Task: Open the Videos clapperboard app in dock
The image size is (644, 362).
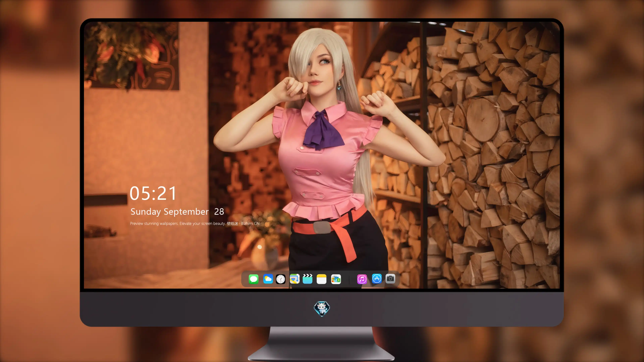Action: tap(308, 279)
